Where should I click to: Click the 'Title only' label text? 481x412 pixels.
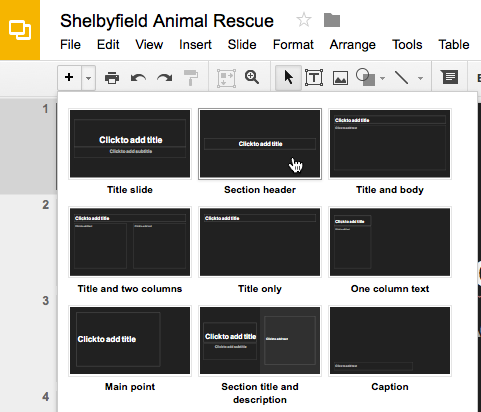260,289
